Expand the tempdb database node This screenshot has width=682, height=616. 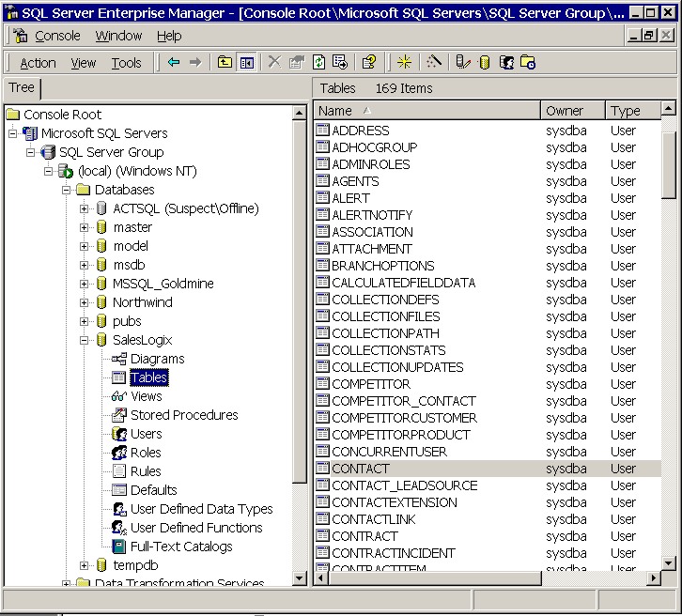pos(84,565)
